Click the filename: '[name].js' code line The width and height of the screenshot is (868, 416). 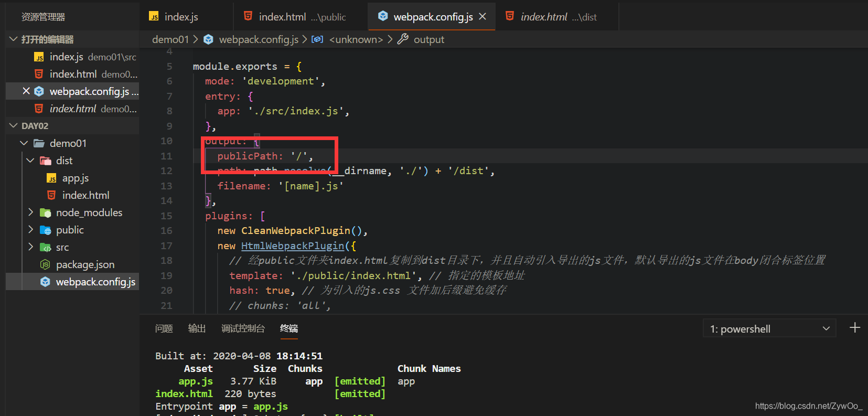pyautogui.click(x=281, y=186)
